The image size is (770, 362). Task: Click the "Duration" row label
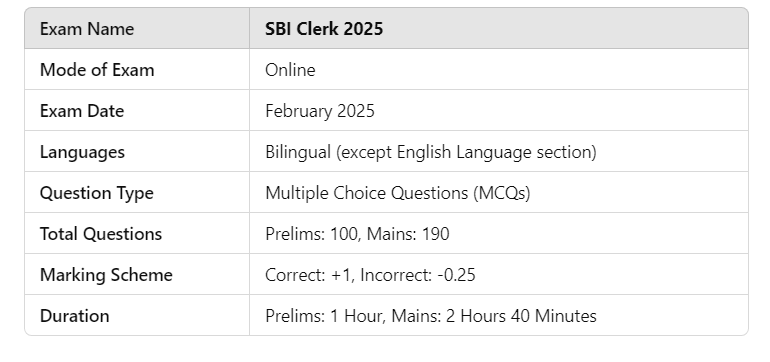(75, 316)
